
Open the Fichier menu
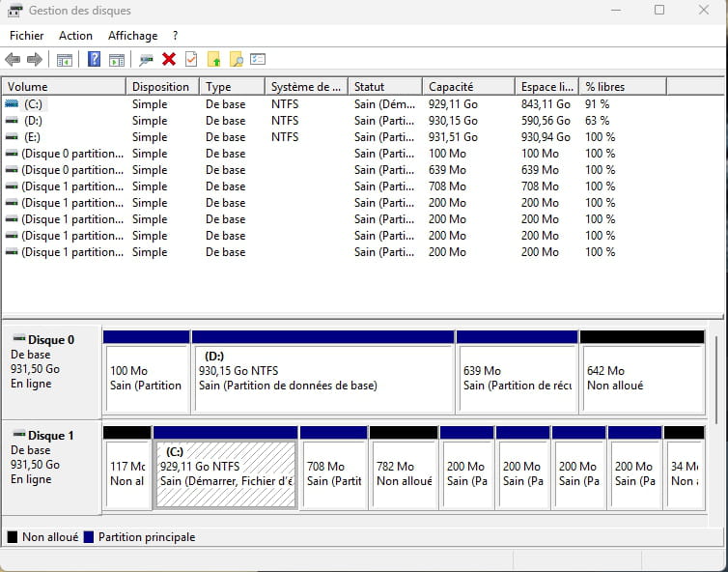27,36
